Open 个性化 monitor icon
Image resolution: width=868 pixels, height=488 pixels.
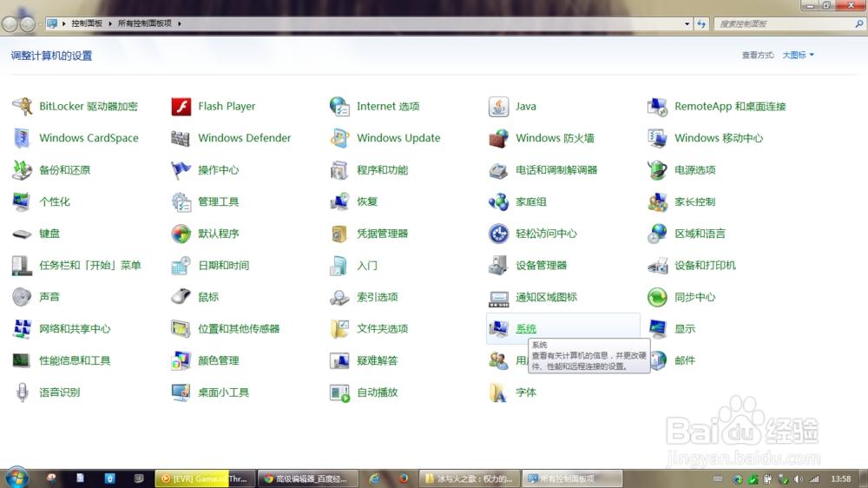click(x=23, y=201)
